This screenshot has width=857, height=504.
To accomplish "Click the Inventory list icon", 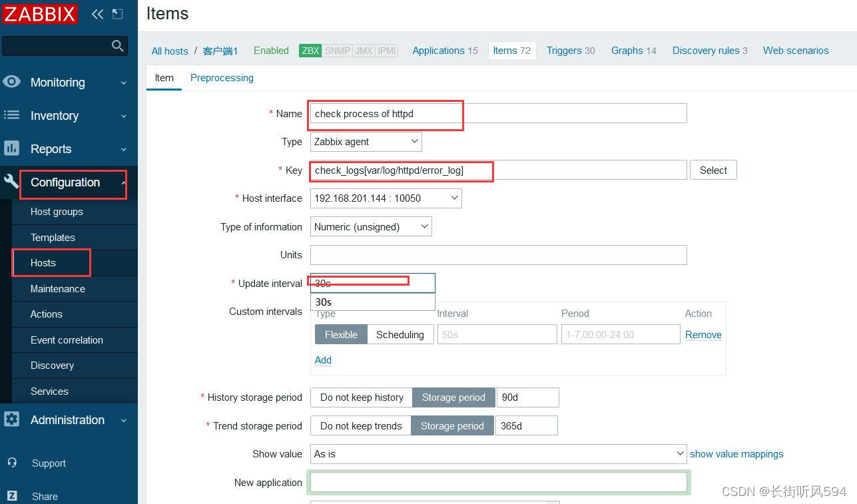I will (11, 115).
